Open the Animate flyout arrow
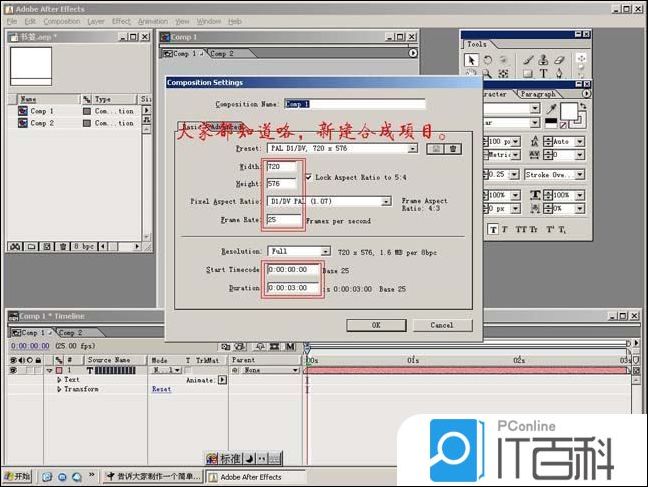The height and width of the screenshot is (487, 648). [222, 380]
